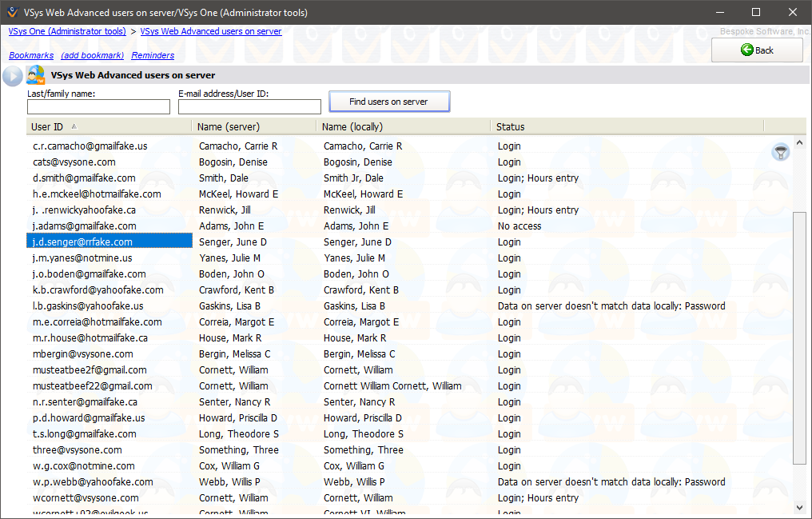The height and width of the screenshot is (519, 812).
Task: Sort by Status column header
Action: pos(510,126)
